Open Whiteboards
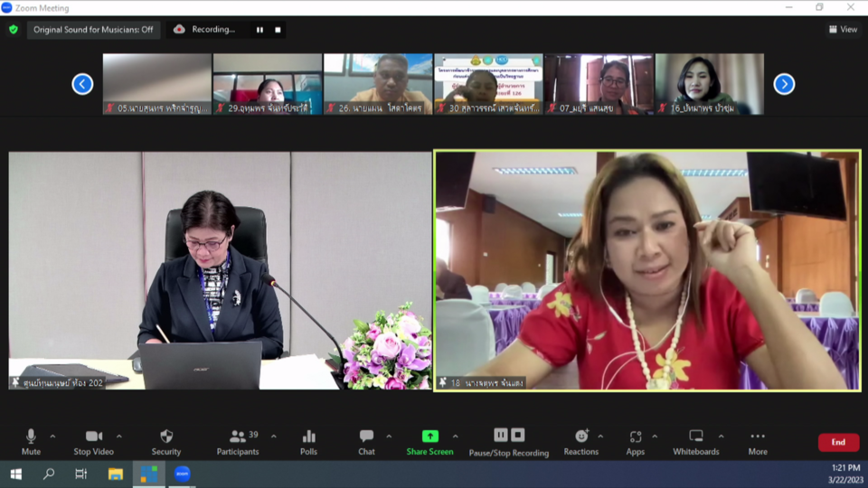 pos(695,441)
